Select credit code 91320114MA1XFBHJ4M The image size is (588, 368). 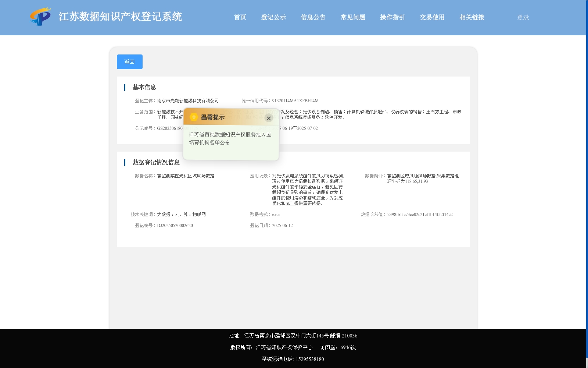point(295,101)
